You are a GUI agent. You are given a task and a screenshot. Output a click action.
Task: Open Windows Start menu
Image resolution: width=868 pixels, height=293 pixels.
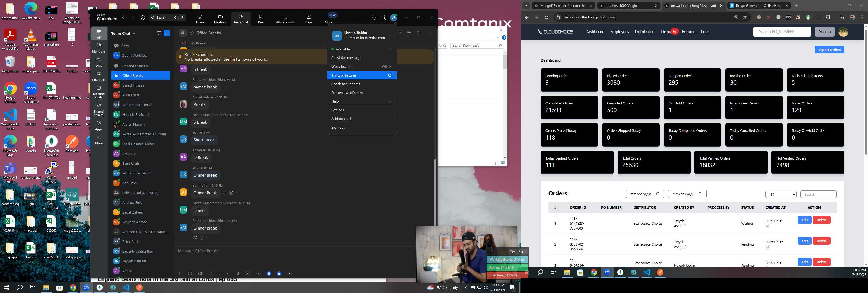pos(6,288)
